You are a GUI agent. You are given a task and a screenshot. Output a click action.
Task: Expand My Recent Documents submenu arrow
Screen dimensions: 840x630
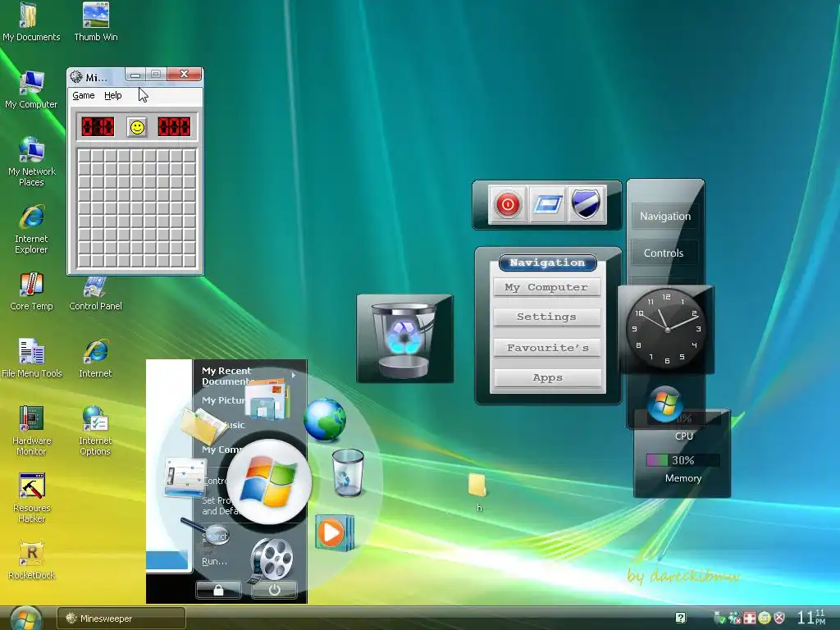(294, 375)
